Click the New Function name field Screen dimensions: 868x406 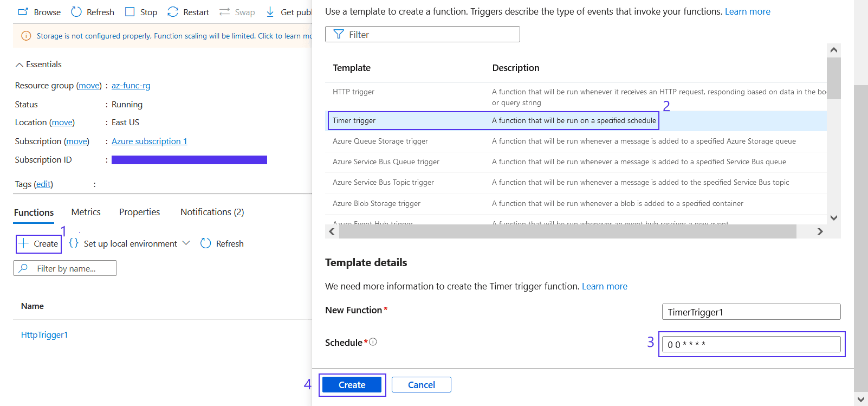coord(751,312)
